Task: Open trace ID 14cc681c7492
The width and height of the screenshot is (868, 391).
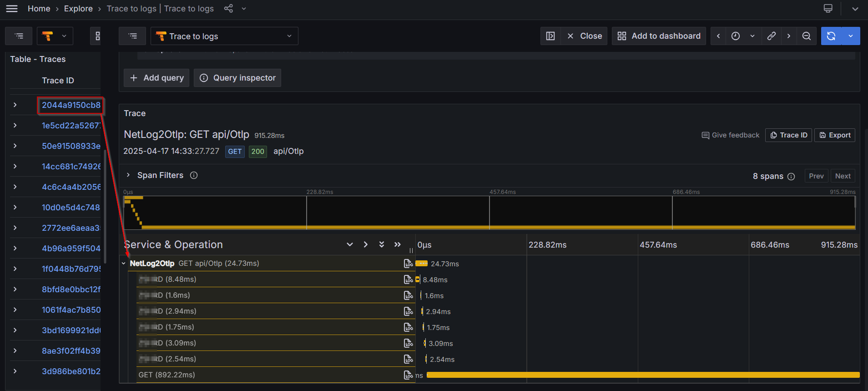Action: click(x=71, y=167)
